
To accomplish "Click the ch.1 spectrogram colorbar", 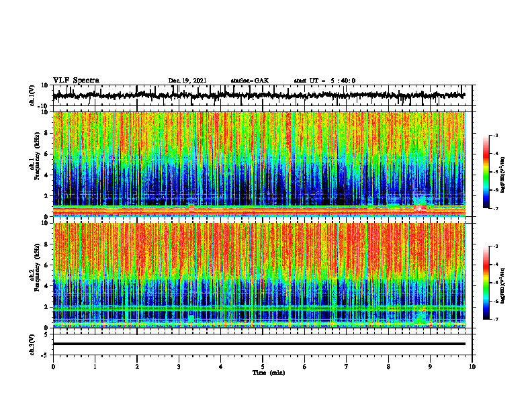I will coord(486,172).
